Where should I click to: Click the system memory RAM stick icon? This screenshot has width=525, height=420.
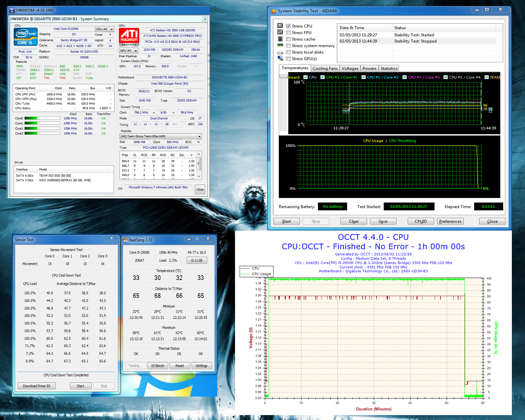pyautogui.click(x=280, y=46)
